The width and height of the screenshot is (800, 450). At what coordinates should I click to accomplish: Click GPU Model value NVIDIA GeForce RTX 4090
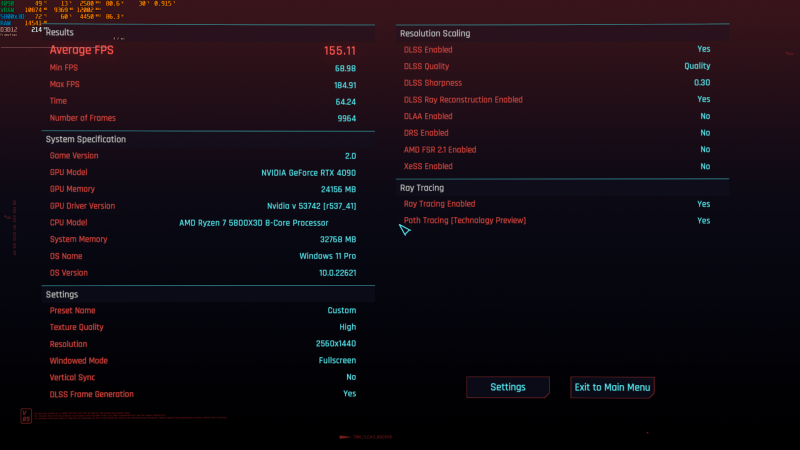309,173
